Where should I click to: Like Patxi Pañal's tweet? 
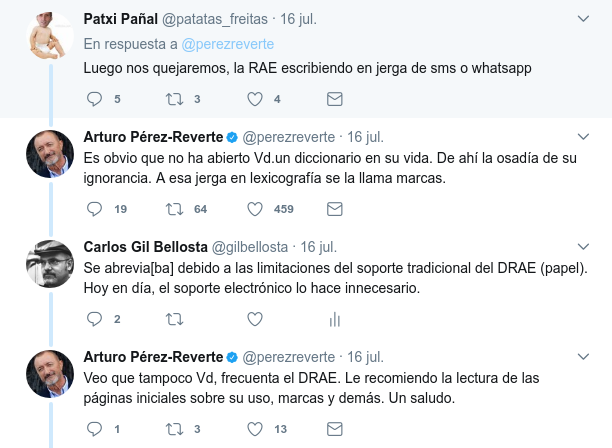click(x=254, y=98)
